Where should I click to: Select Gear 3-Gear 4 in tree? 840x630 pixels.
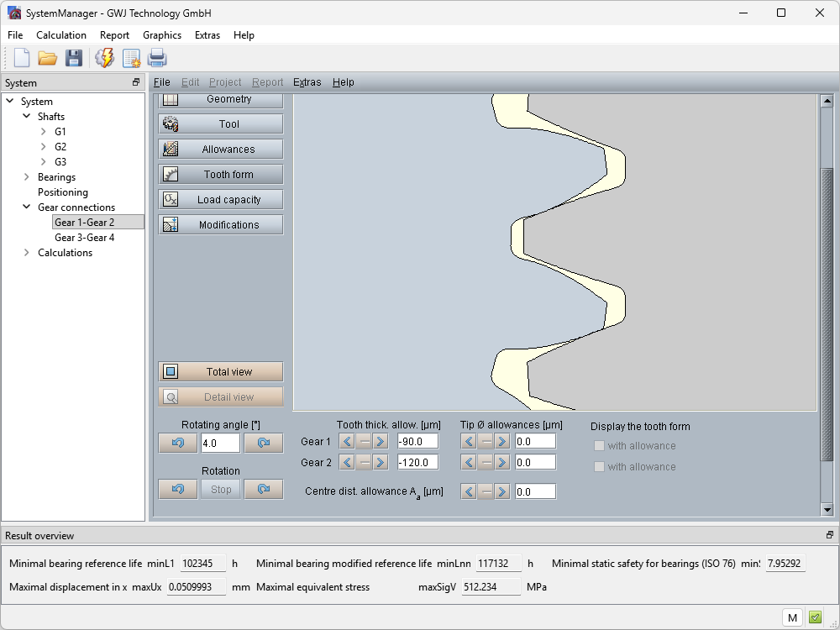coord(84,238)
